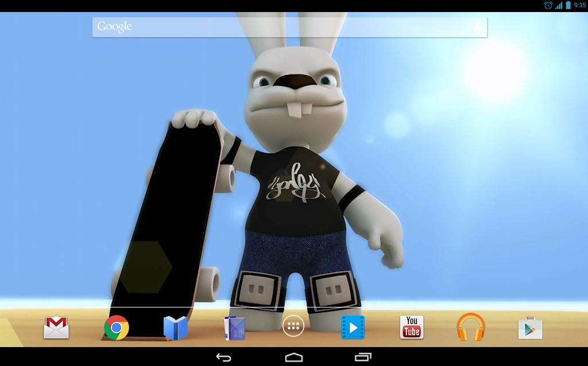Image resolution: width=588 pixels, height=366 pixels.
Task: Launch the Chrome browser
Action: click(116, 328)
